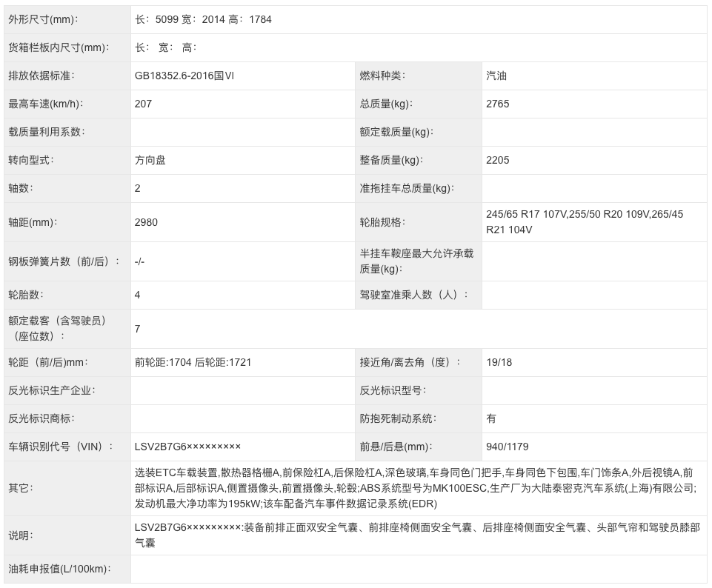The image size is (712, 588).
Task: Click the 额定载质量(kg) label
Action: click(x=396, y=132)
